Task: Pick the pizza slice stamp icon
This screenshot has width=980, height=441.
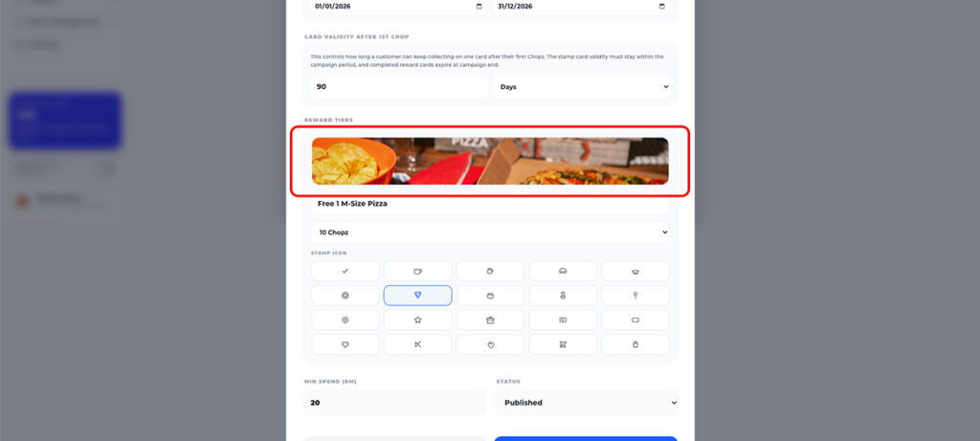Action: coord(417,296)
